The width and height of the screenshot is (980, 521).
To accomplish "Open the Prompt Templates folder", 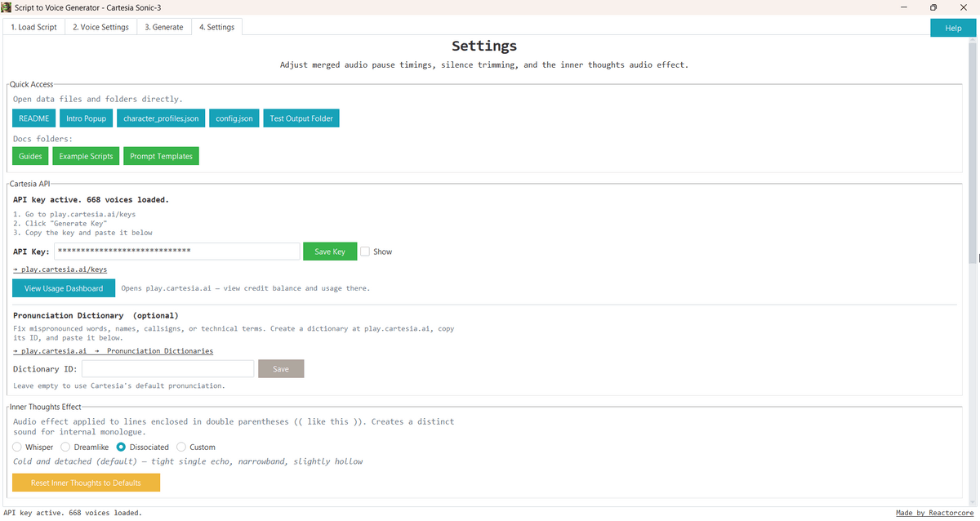I will pyautogui.click(x=161, y=156).
